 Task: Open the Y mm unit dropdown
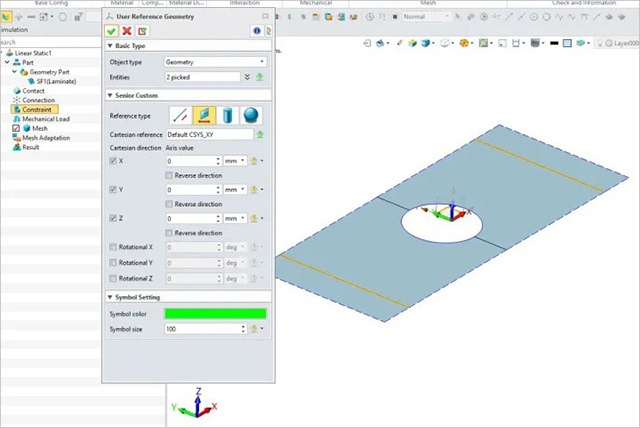(235, 190)
